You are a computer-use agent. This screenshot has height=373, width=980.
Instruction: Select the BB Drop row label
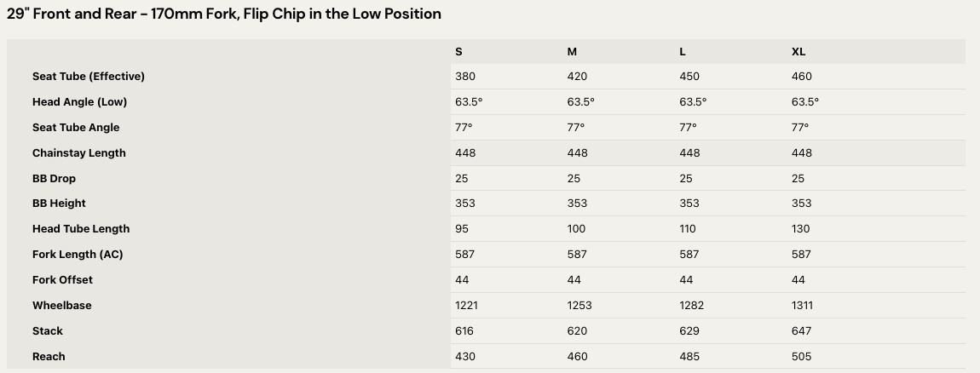click(x=54, y=178)
